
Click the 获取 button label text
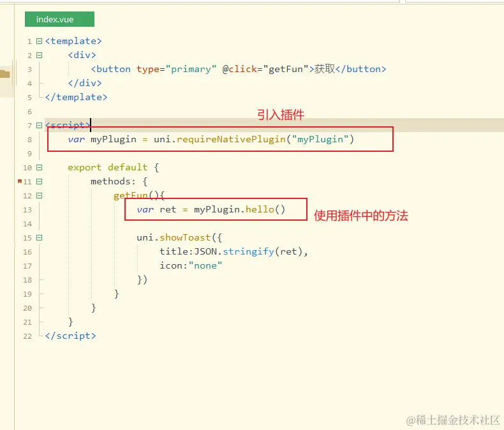pos(325,69)
